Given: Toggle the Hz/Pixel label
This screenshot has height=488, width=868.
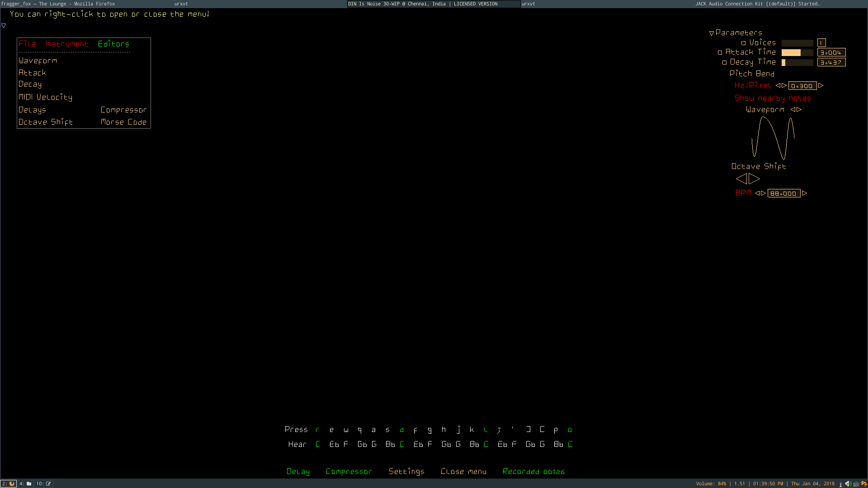Looking at the screenshot, I should (753, 85).
